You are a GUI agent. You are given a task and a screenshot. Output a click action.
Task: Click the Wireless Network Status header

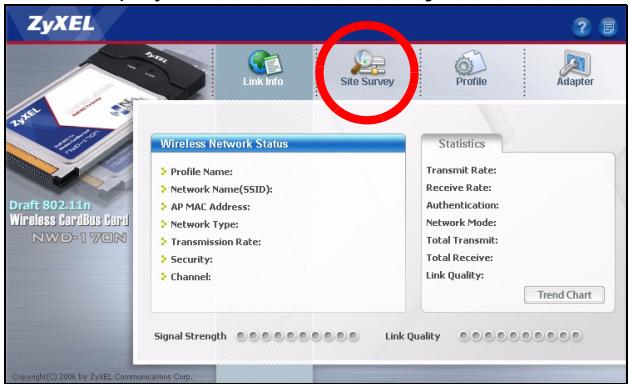click(x=278, y=144)
